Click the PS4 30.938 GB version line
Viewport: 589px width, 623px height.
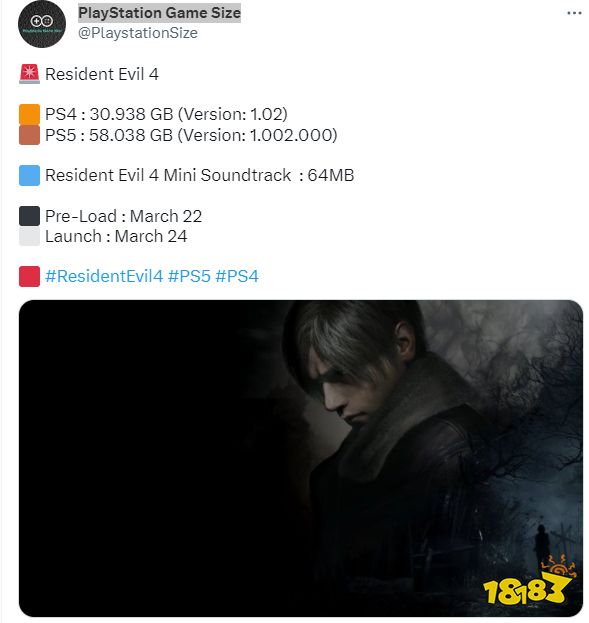[x=166, y=114]
